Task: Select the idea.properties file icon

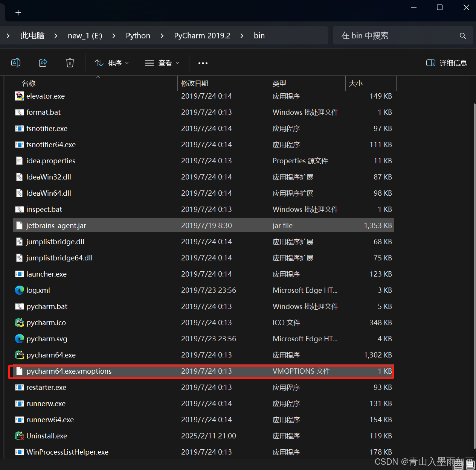Action: click(x=20, y=161)
